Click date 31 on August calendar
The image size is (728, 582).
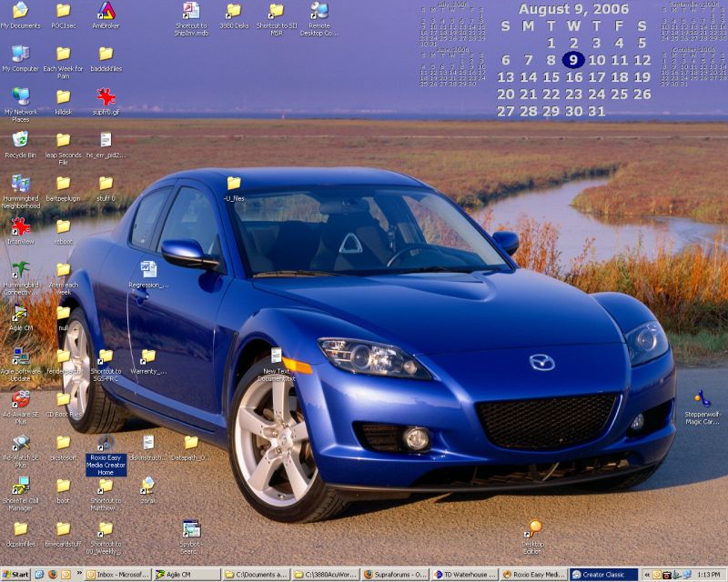(x=596, y=111)
